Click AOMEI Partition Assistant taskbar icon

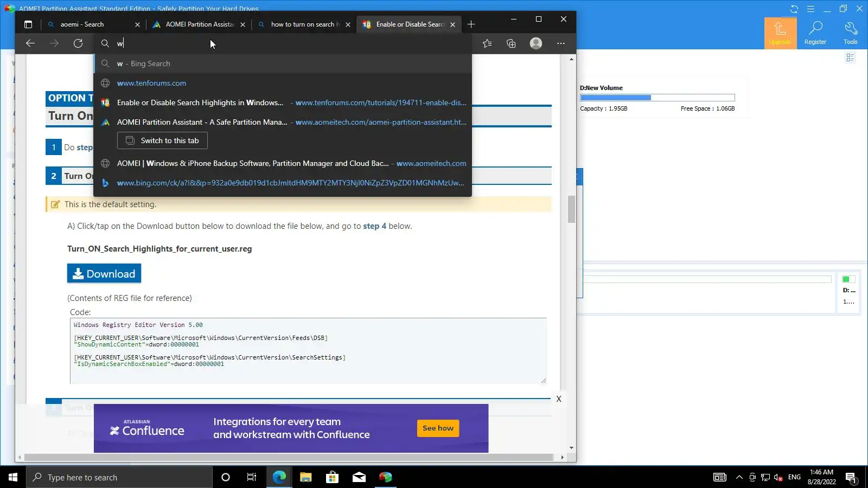pyautogui.click(x=385, y=477)
